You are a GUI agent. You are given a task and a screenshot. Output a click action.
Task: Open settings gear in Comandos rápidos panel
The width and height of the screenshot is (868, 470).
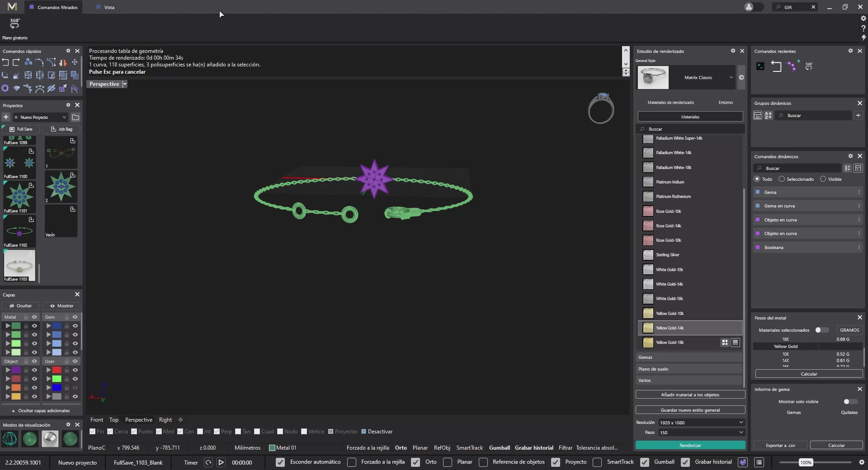(x=68, y=51)
